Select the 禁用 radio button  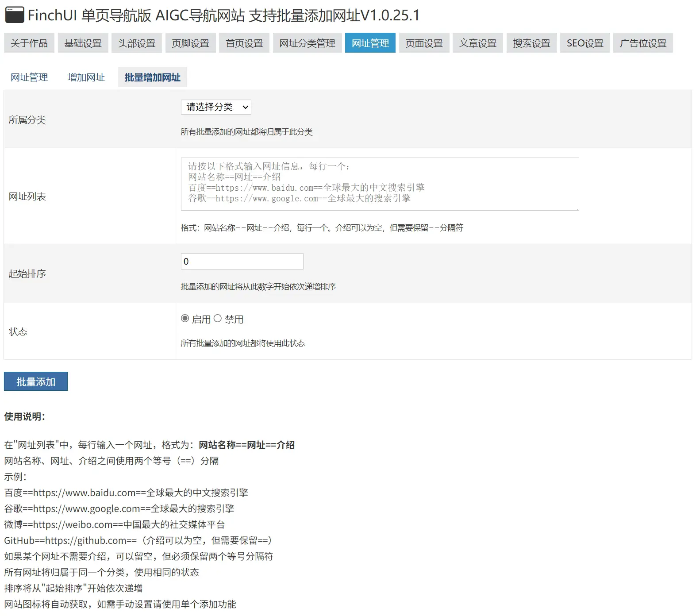click(218, 319)
